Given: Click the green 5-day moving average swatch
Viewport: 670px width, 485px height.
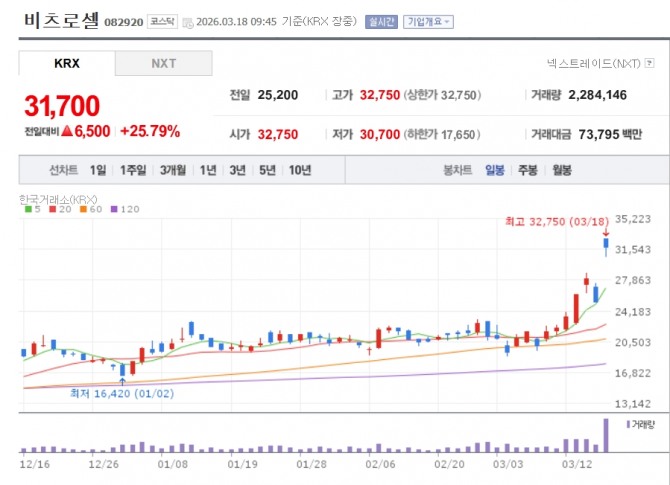Looking at the screenshot, I should [x=28, y=209].
